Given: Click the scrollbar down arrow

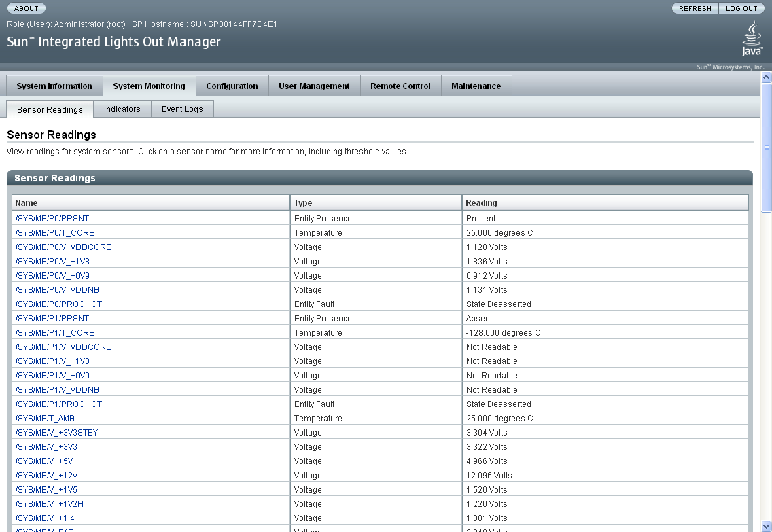Looking at the screenshot, I should click(x=766, y=527).
